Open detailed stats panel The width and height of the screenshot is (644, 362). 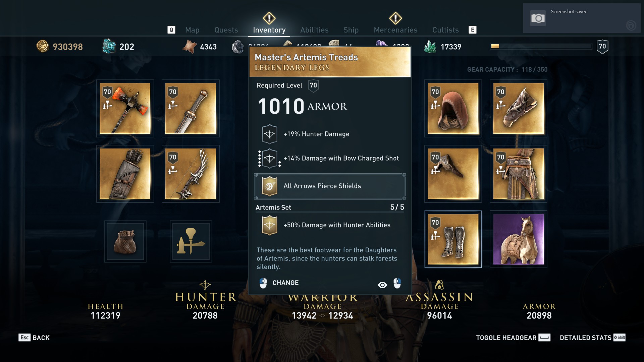pyautogui.click(x=592, y=338)
